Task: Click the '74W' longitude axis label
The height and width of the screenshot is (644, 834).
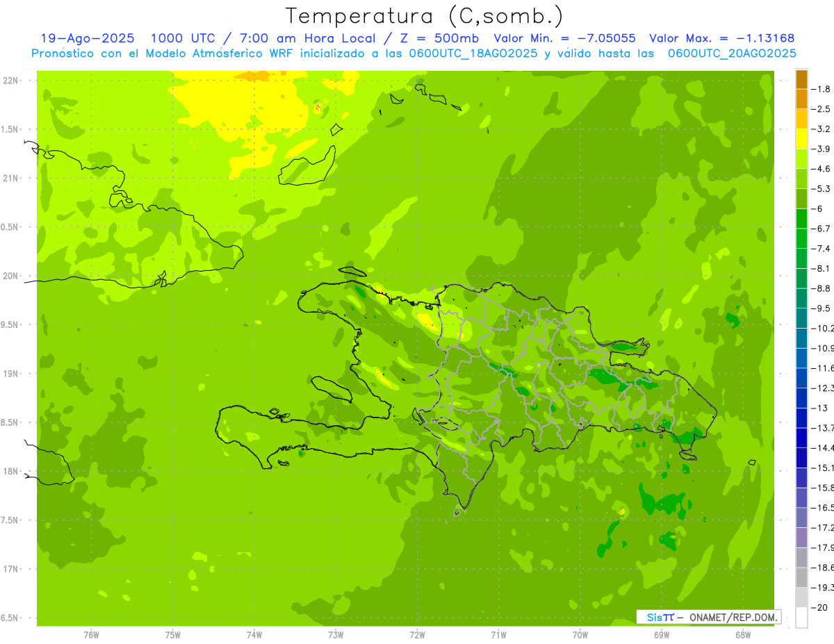Action: [254, 635]
